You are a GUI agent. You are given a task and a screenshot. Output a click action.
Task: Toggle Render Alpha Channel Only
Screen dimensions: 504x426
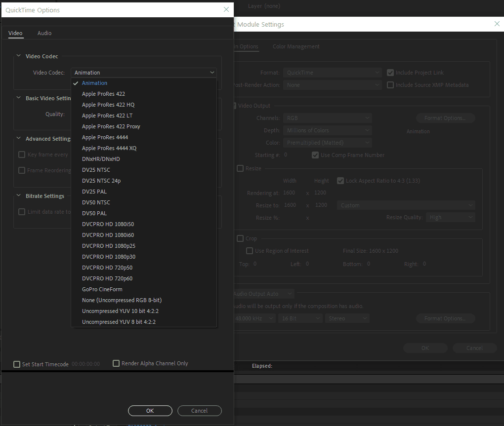pos(117,363)
